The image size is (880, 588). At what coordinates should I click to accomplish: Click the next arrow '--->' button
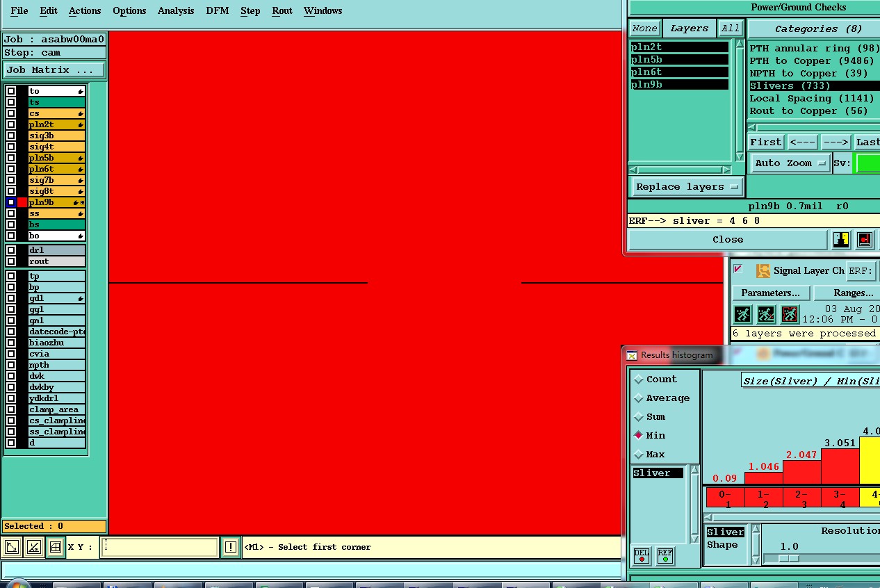pos(836,142)
